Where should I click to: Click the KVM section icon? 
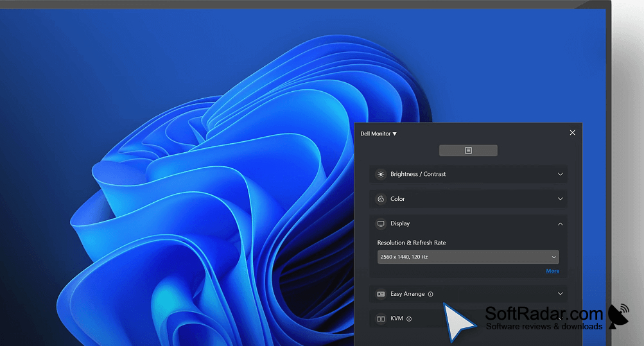tap(381, 319)
